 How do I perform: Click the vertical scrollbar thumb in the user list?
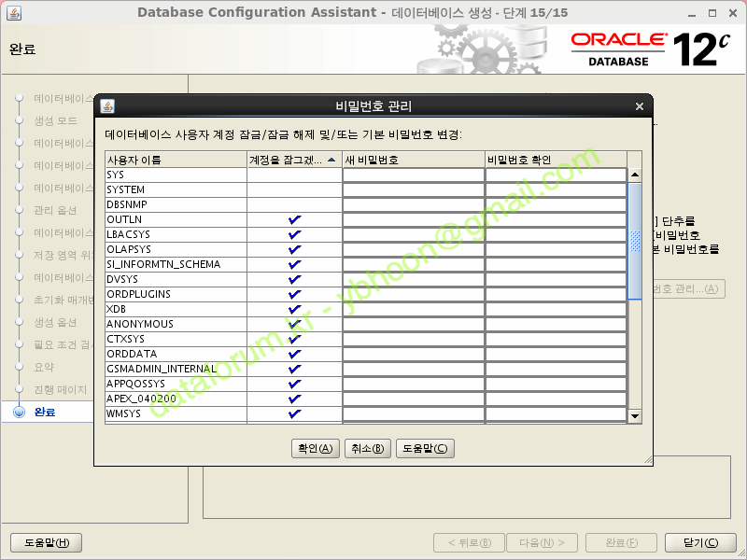click(x=635, y=241)
